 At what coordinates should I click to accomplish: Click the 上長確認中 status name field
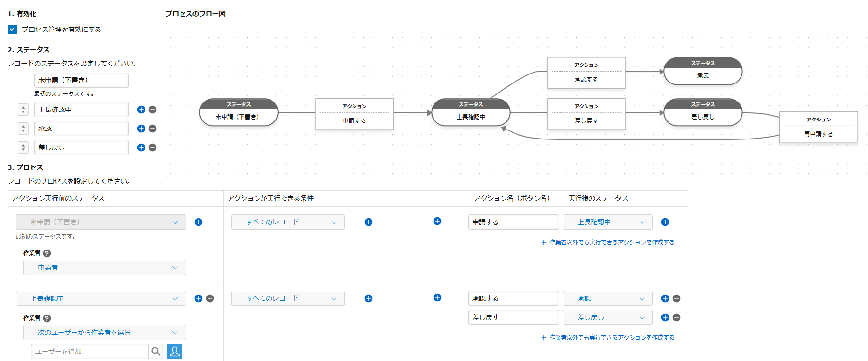81,110
